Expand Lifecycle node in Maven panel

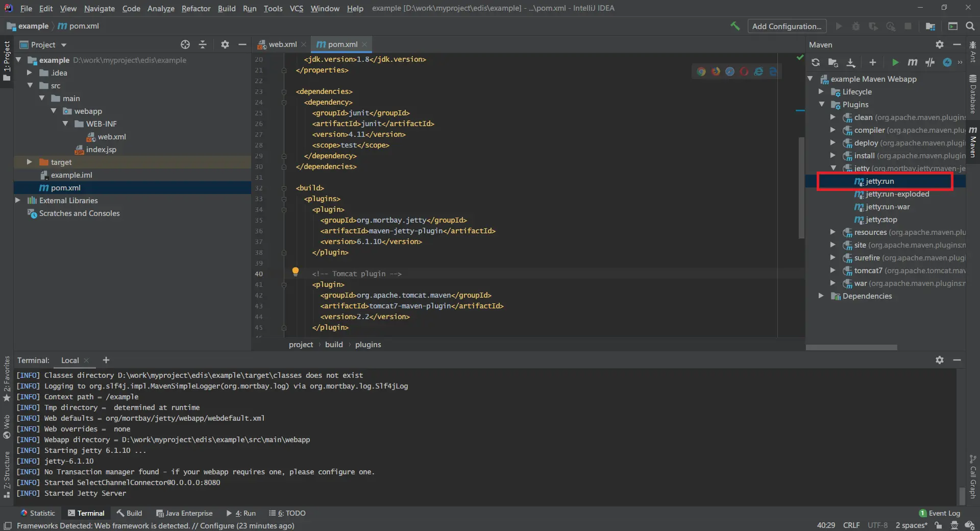(821, 92)
